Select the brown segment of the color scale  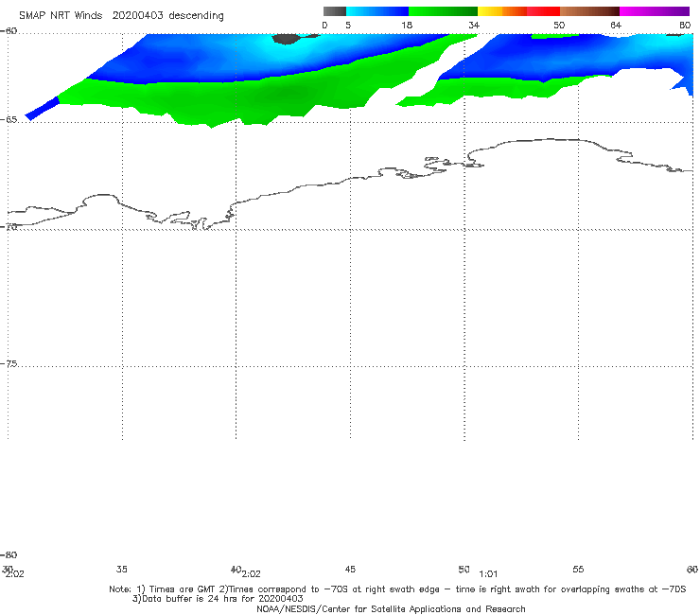pos(589,11)
